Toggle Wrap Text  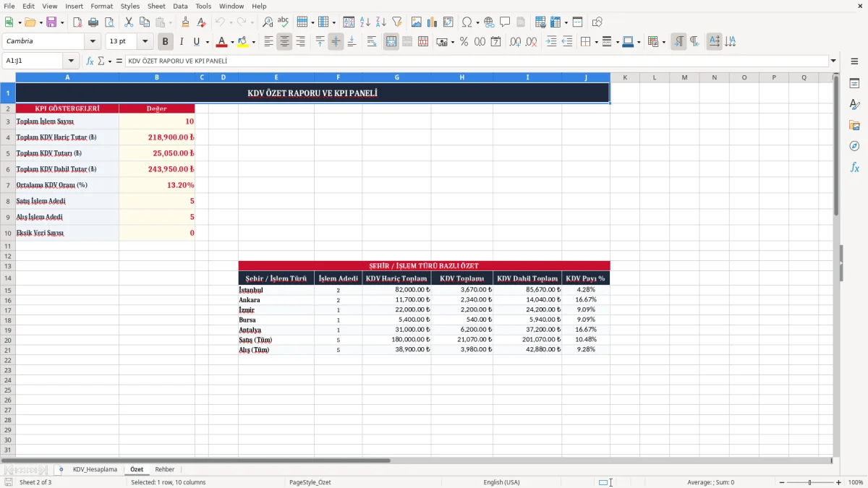[372, 42]
